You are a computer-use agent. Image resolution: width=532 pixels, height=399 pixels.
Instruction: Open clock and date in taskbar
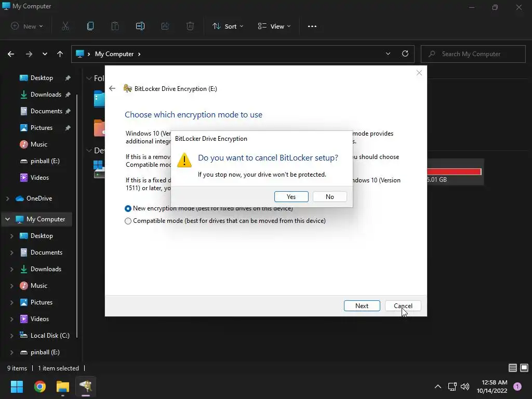tap(492, 387)
